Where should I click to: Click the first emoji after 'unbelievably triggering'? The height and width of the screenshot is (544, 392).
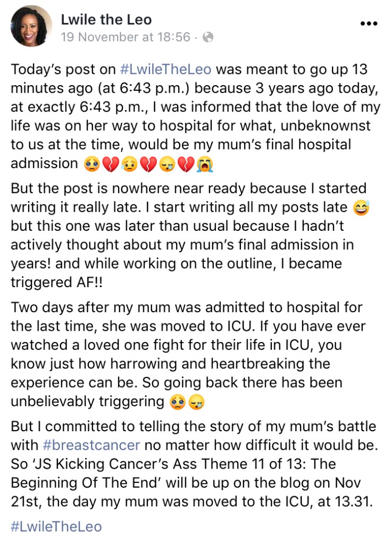(178, 402)
